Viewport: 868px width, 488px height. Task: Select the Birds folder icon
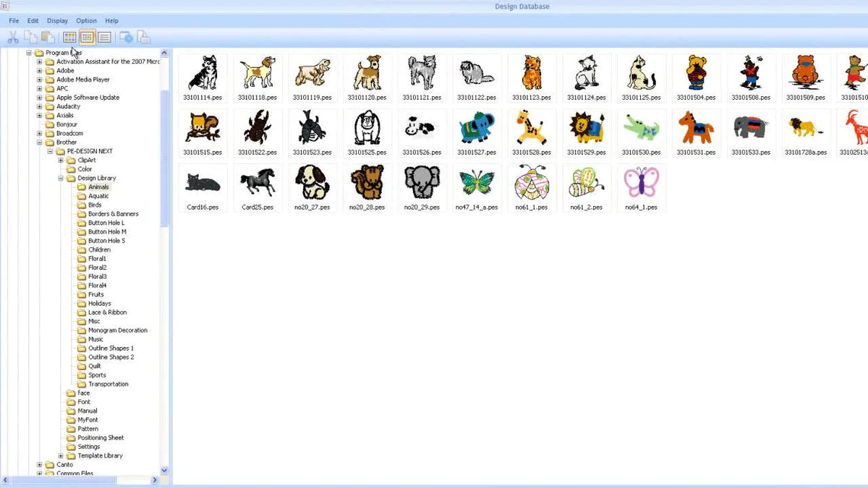click(x=82, y=205)
